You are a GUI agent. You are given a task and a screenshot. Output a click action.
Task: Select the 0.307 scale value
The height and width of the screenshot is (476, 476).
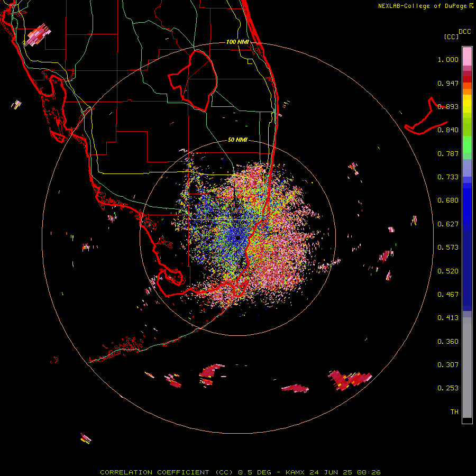(x=448, y=365)
